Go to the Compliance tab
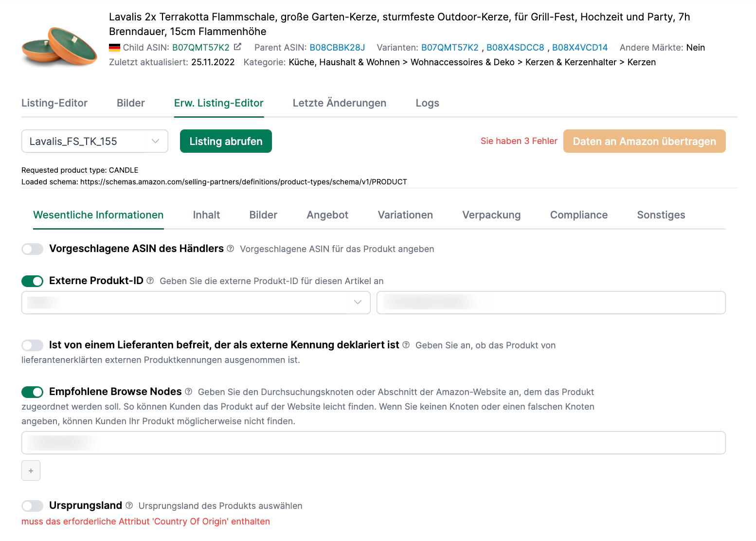Image resolution: width=756 pixels, height=541 pixels. tap(579, 215)
